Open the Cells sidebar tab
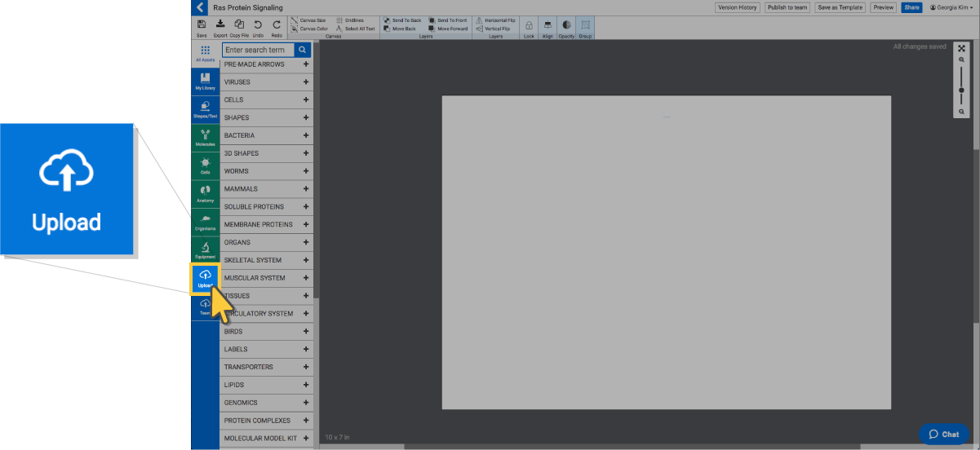 pos(205,166)
